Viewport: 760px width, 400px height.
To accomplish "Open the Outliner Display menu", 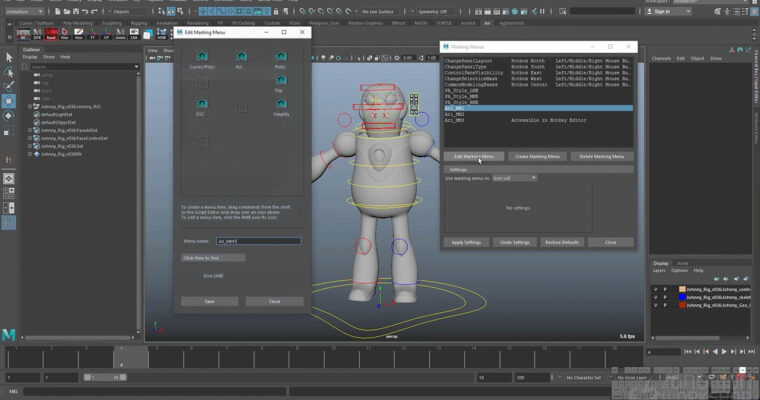I will pyautogui.click(x=30, y=57).
